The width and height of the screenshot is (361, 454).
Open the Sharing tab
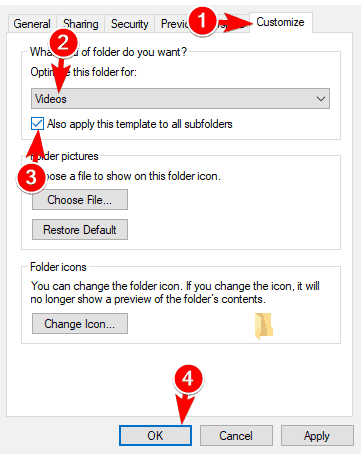[x=81, y=24]
